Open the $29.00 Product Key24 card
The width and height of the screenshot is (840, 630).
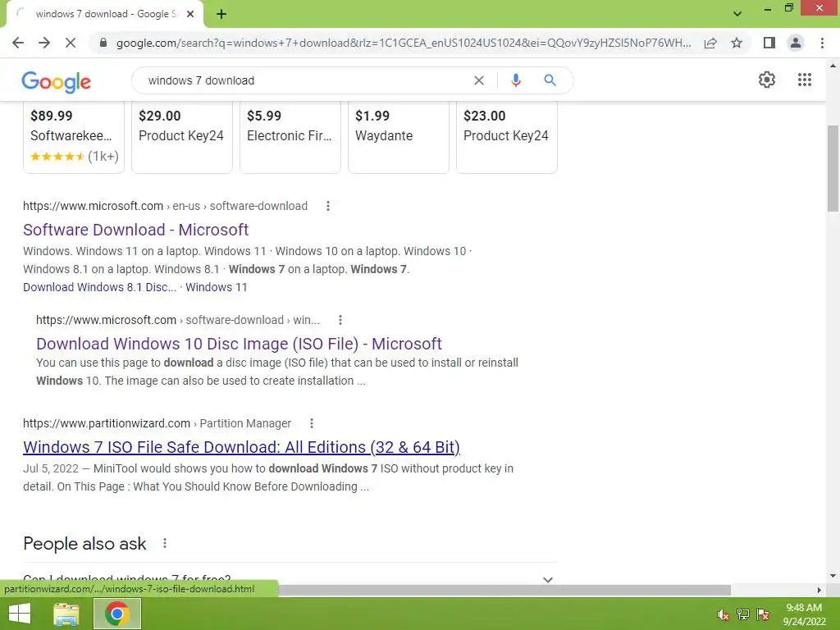pyautogui.click(x=182, y=137)
